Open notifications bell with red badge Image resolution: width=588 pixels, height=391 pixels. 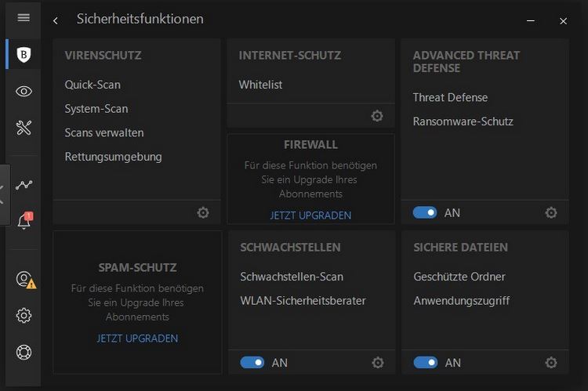24,220
